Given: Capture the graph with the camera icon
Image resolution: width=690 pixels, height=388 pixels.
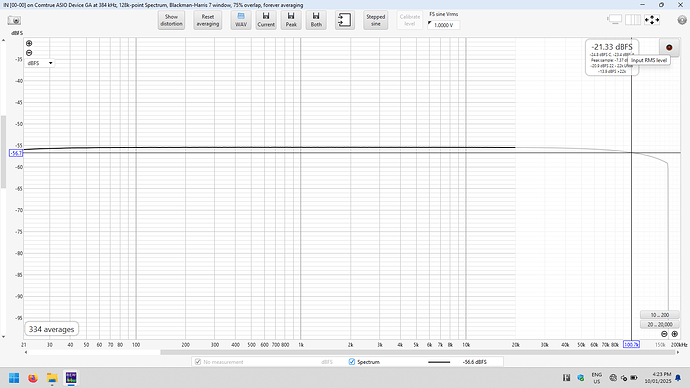Looking at the screenshot, I should click(14, 21).
